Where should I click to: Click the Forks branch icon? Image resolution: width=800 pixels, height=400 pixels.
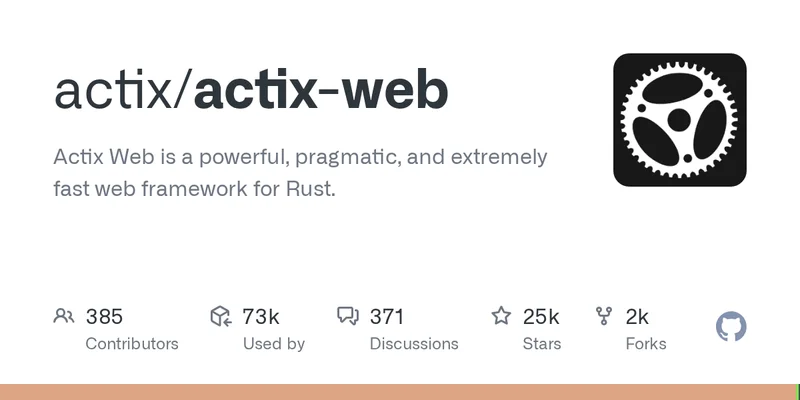pos(604,317)
